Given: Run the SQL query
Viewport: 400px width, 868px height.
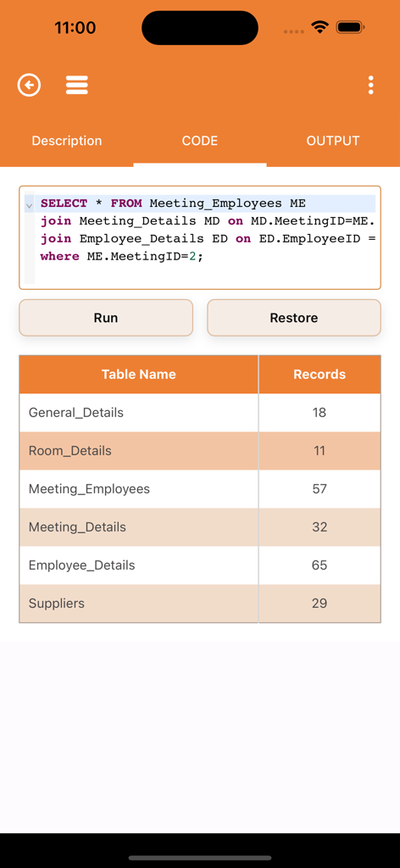Looking at the screenshot, I should (106, 318).
